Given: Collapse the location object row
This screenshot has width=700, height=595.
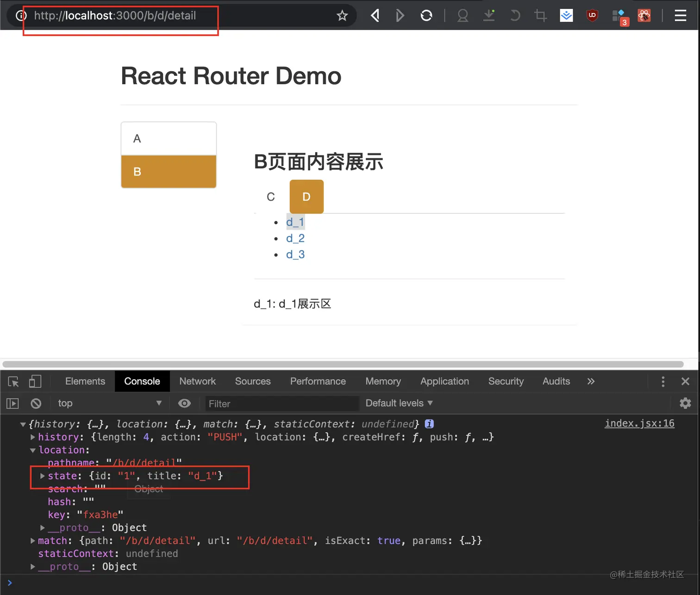Looking at the screenshot, I should pos(32,450).
